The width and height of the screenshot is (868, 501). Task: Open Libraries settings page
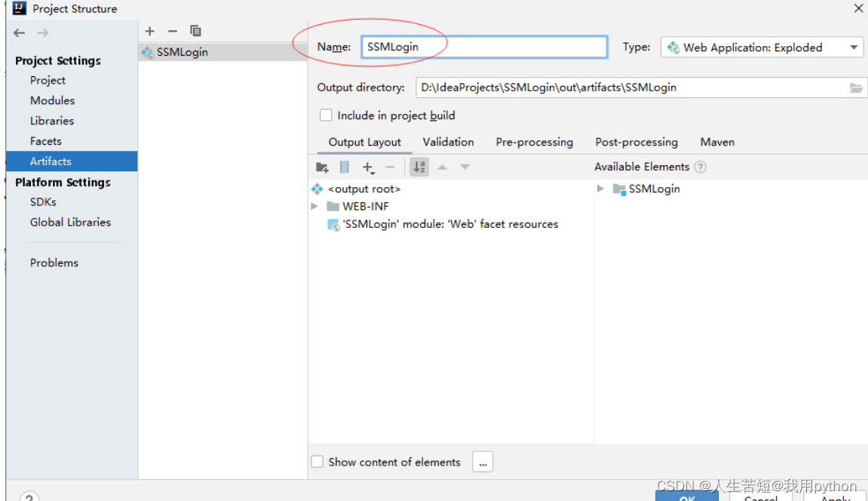(x=51, y=121)
